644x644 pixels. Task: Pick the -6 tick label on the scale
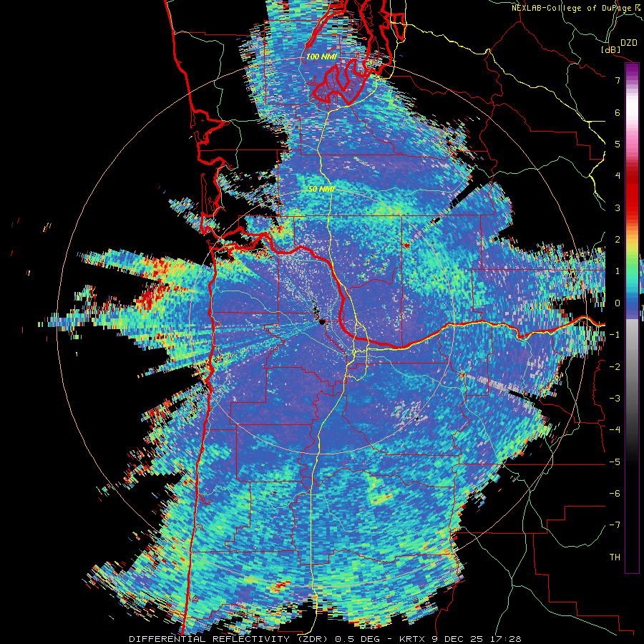615,494
